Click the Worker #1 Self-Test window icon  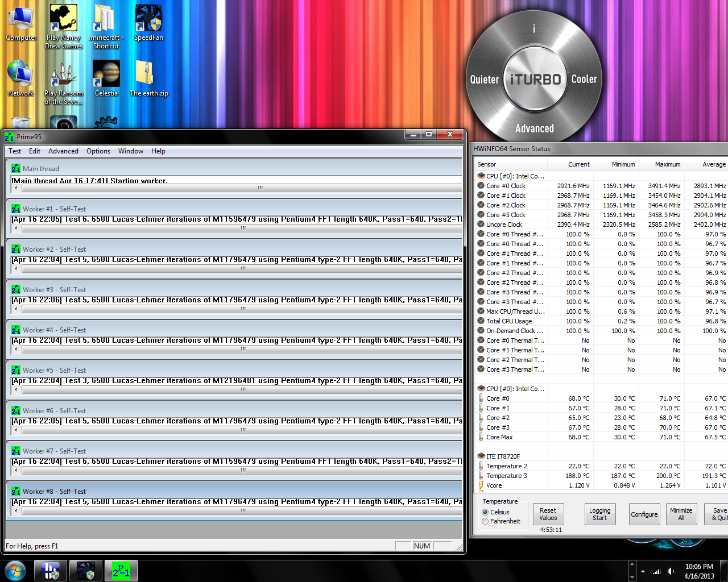tap(16, 209)
